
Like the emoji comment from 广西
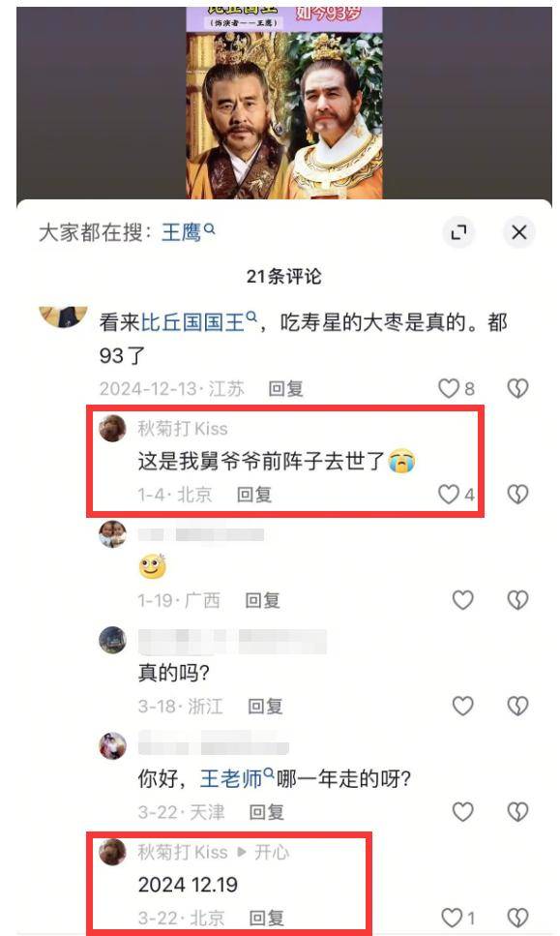coord(462,600)
